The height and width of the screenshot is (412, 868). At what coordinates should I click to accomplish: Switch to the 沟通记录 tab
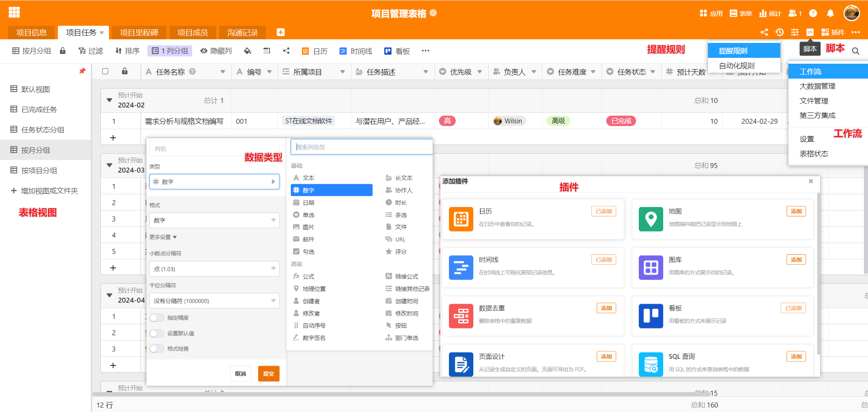242,33
